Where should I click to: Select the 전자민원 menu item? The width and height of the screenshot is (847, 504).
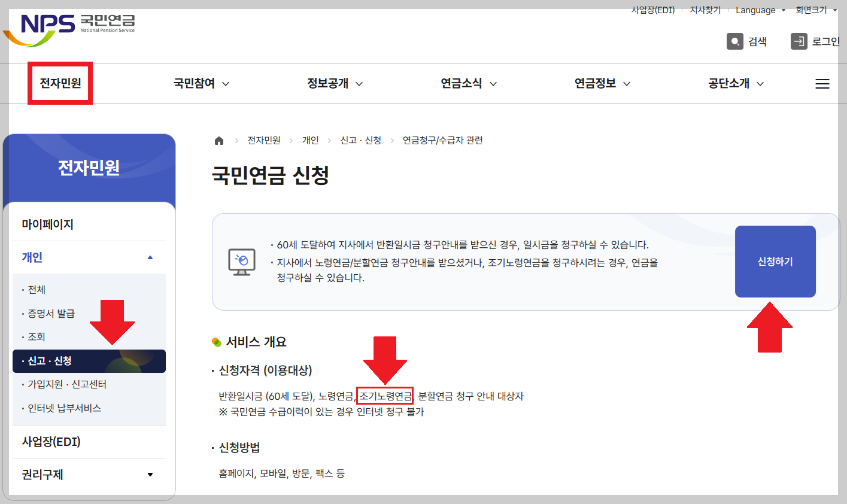point(60,83)
